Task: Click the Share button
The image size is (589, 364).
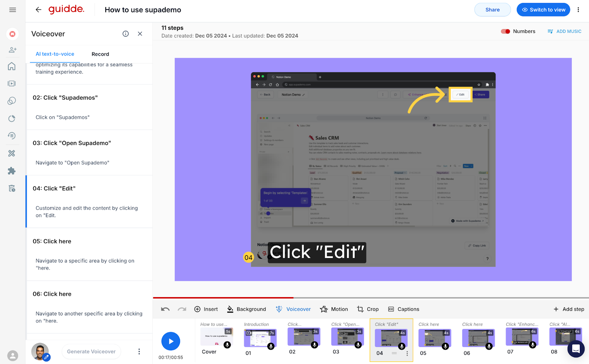Action: click(493, 10)
